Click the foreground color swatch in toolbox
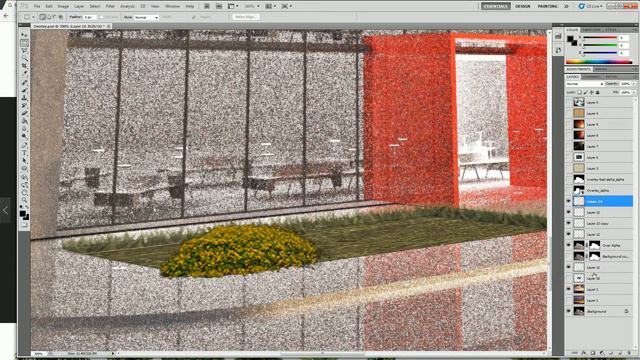 23,213
